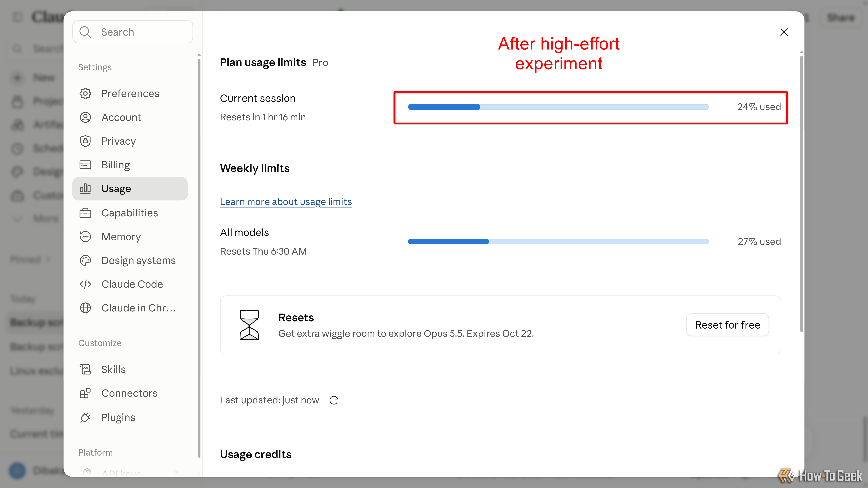
Task: Click the Capabilities briefcase icon
Action: tap(85, 213)
